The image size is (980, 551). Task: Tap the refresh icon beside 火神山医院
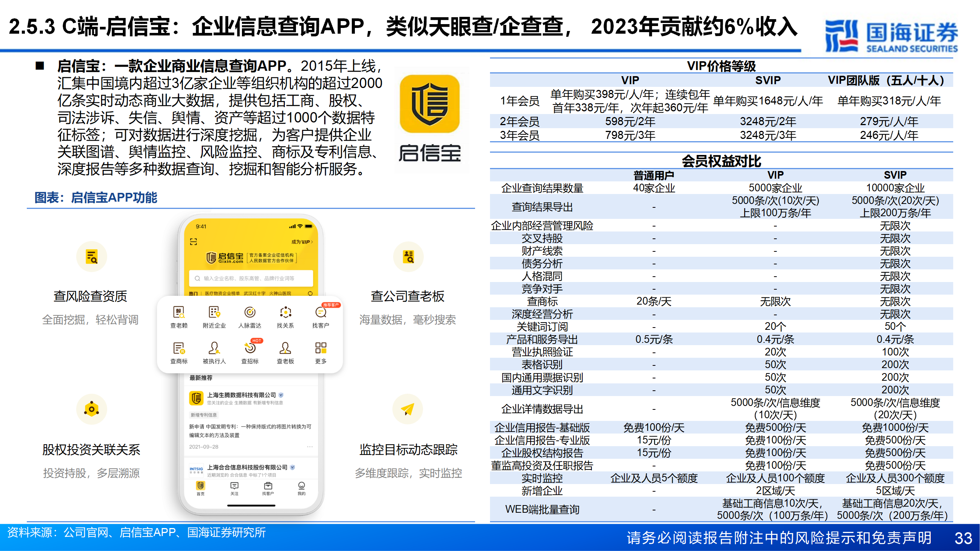310,293
